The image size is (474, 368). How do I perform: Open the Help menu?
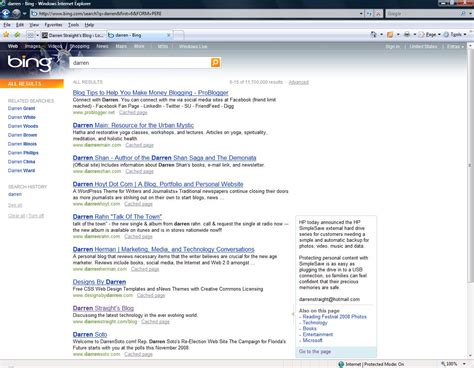pos(89,25)
